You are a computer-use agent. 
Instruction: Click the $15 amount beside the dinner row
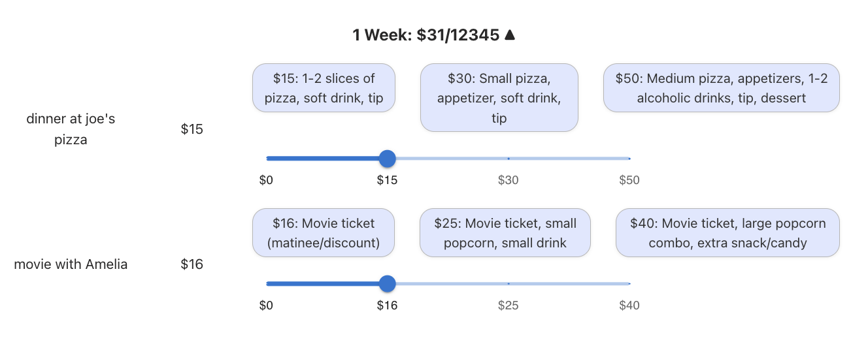click(192, 129)
